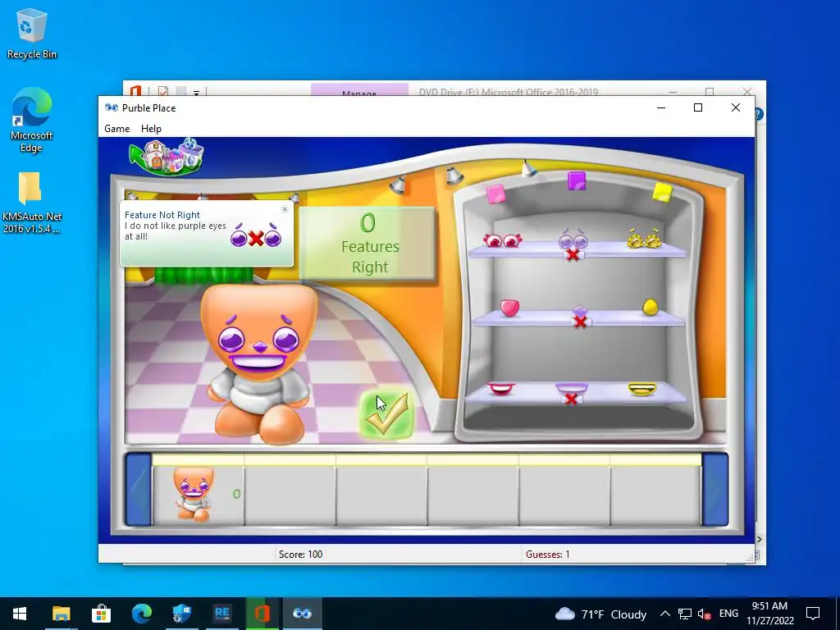The height and width of the screenshot is (630, 840).
Task: Select the KMSAuto Net folder icon
Action: pyautogui.click(x=32, y=203)
